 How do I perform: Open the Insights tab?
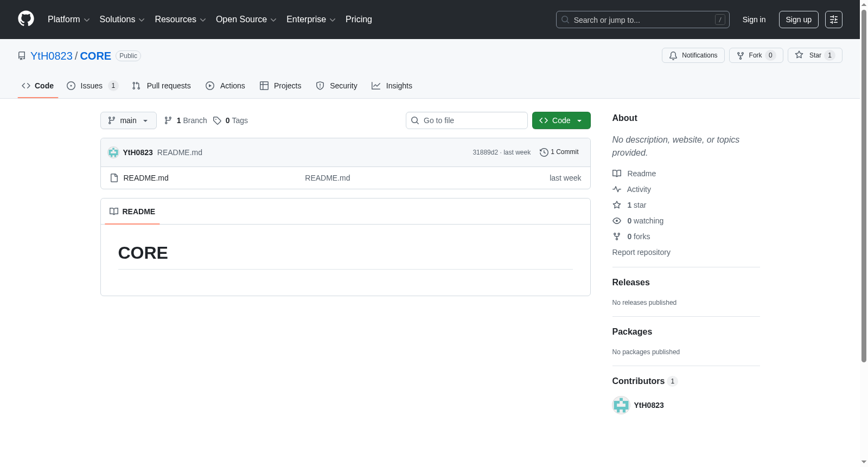tap(392, 86)
